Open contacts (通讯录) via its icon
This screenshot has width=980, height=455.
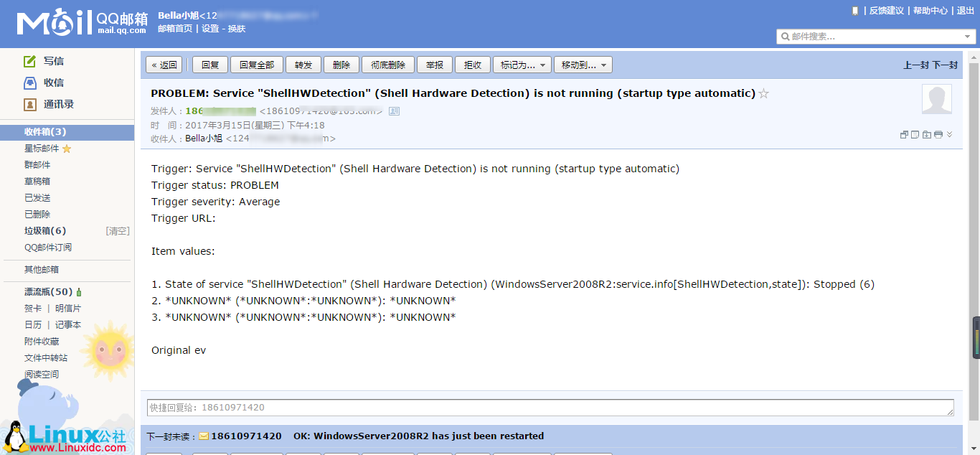30,104
